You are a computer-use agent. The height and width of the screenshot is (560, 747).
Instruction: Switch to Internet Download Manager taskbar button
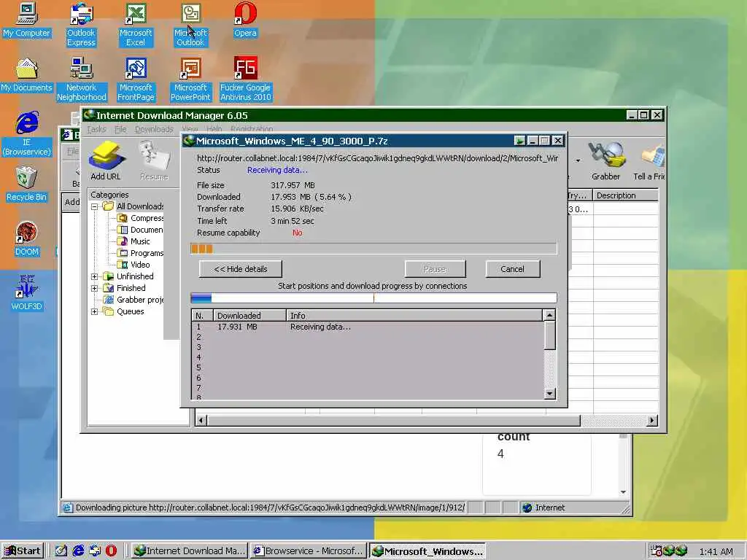pyautogui.click(x=189, y=551)
